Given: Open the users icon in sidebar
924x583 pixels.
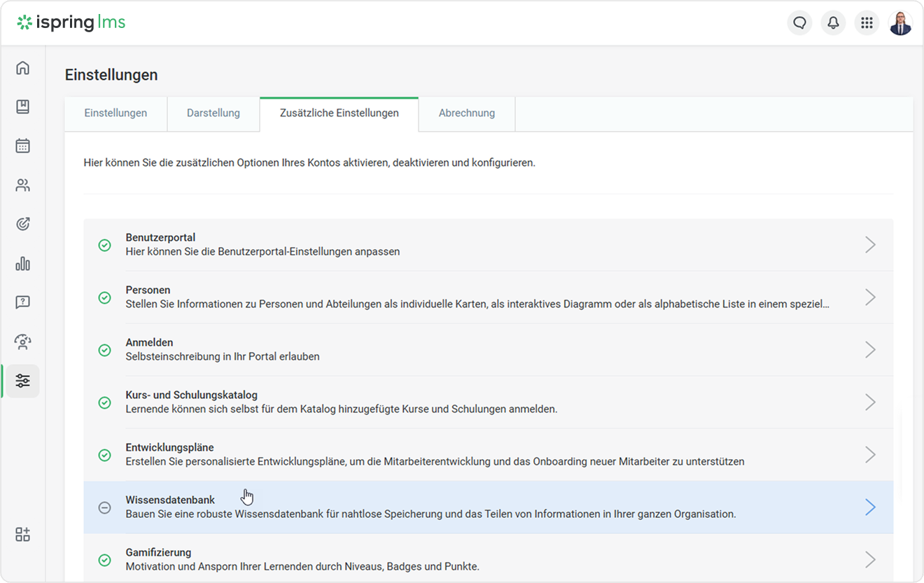Looking at the screenshot, I should click(23, 185).
